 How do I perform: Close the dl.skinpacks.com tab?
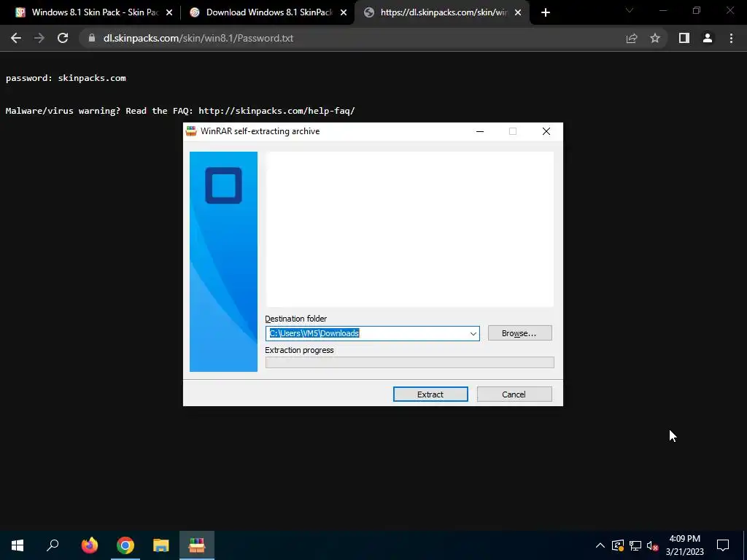(518, 13)
